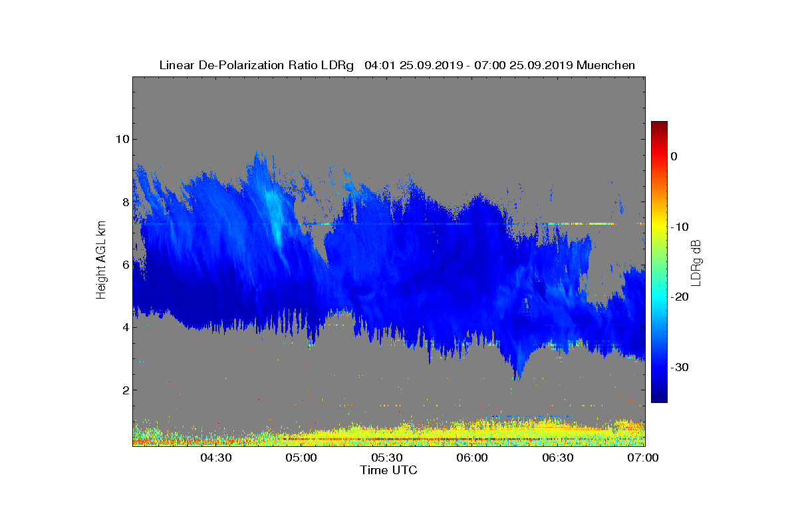Click the colorbar tick label -10
Screen dimensions: 798x532
680,227
